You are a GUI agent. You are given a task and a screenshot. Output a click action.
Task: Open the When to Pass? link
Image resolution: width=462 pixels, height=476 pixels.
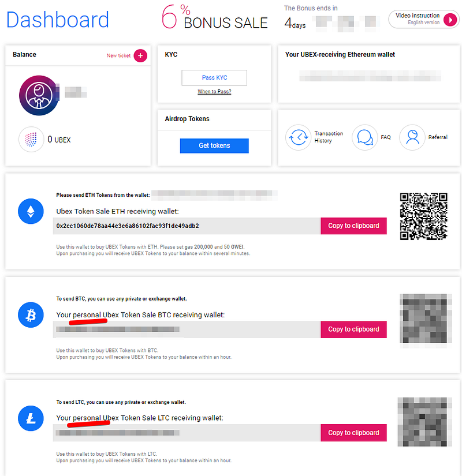(214, 92)
